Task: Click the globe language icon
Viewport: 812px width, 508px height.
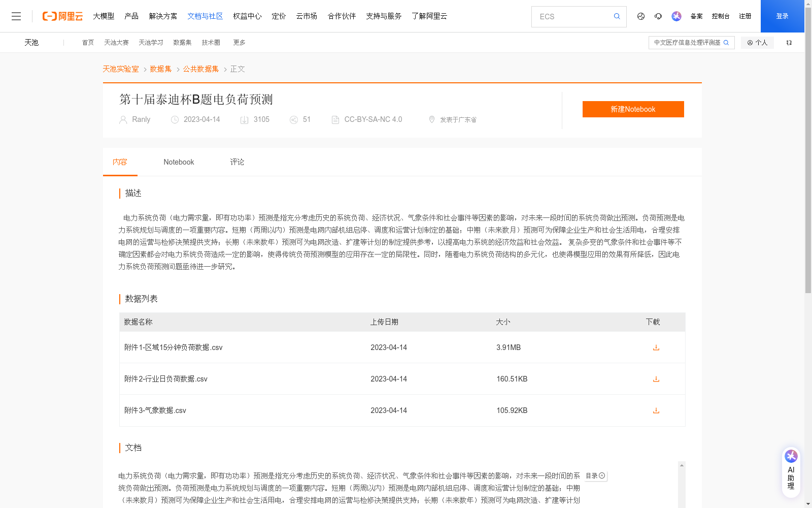Action: (x=641, y=16)
